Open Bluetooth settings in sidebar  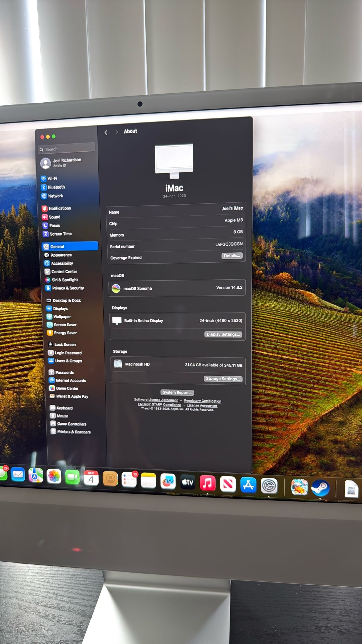coord(56,187)
